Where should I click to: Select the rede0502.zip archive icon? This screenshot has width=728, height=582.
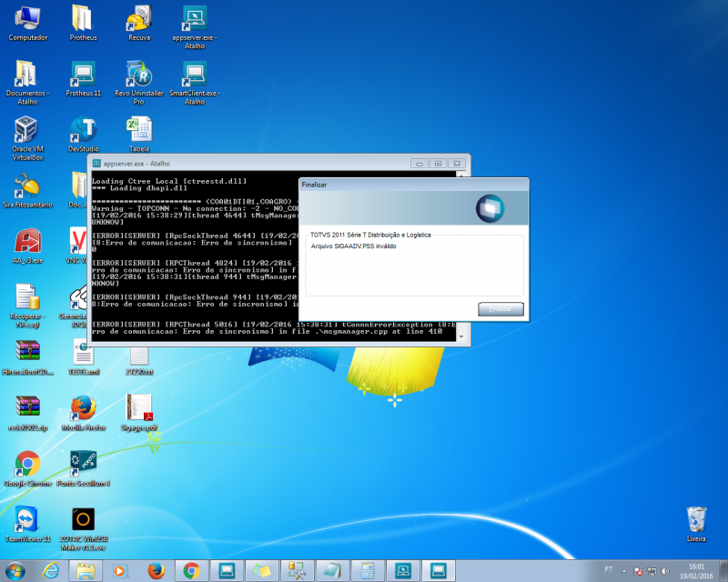(x=28, y=413)
